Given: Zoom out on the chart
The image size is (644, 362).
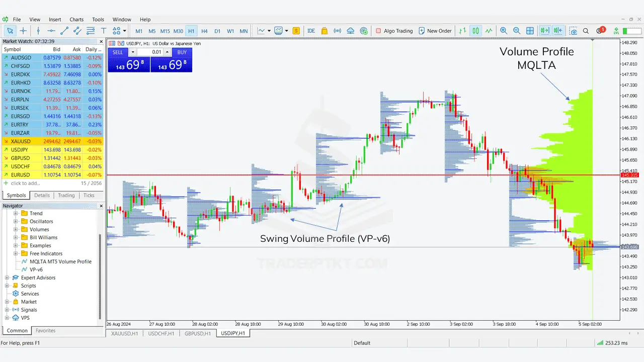Looking at the screenshot, I should pyautogui.click(x=517, y=31).
